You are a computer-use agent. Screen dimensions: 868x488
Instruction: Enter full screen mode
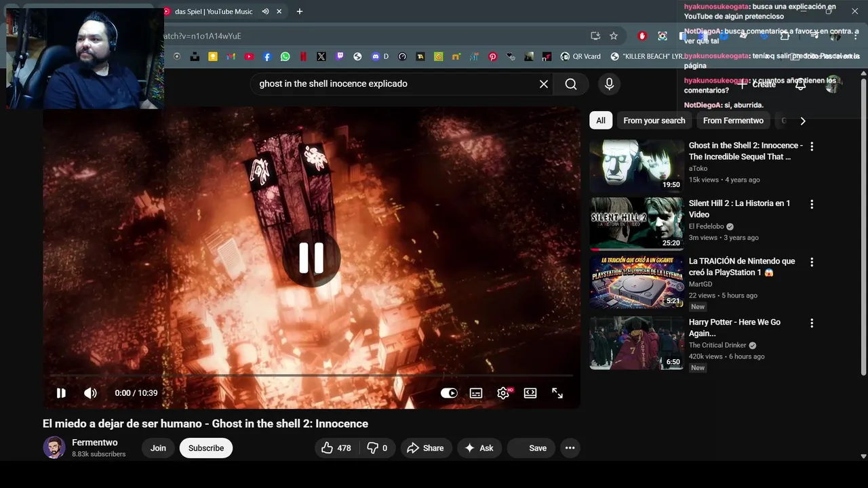pos(557,393)
